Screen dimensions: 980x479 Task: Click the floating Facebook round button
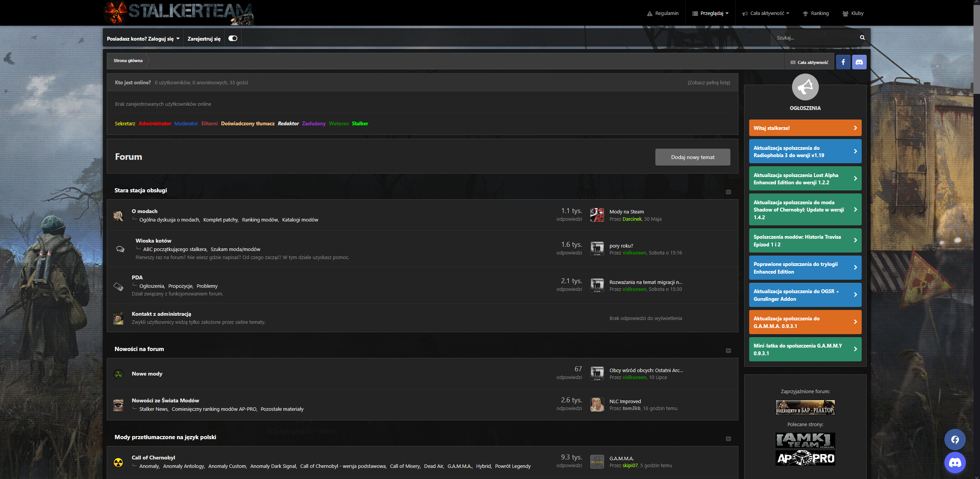tap(955, 440)
